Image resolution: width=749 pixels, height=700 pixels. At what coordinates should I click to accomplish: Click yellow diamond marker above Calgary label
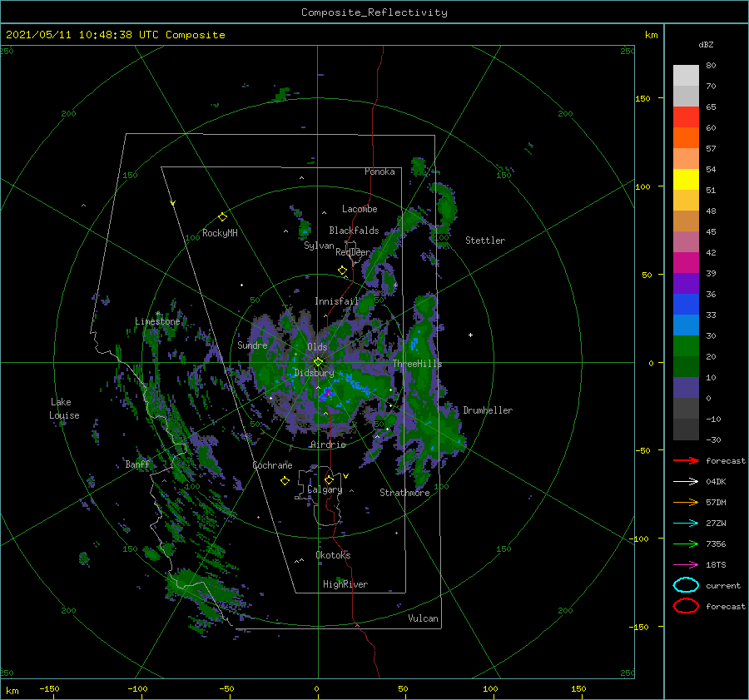(x=329, y=479)
